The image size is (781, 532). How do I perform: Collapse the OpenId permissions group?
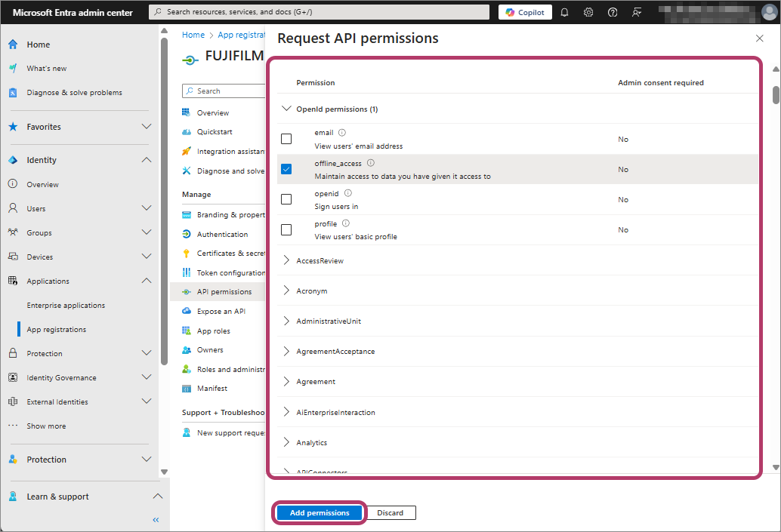coord(286,109)
